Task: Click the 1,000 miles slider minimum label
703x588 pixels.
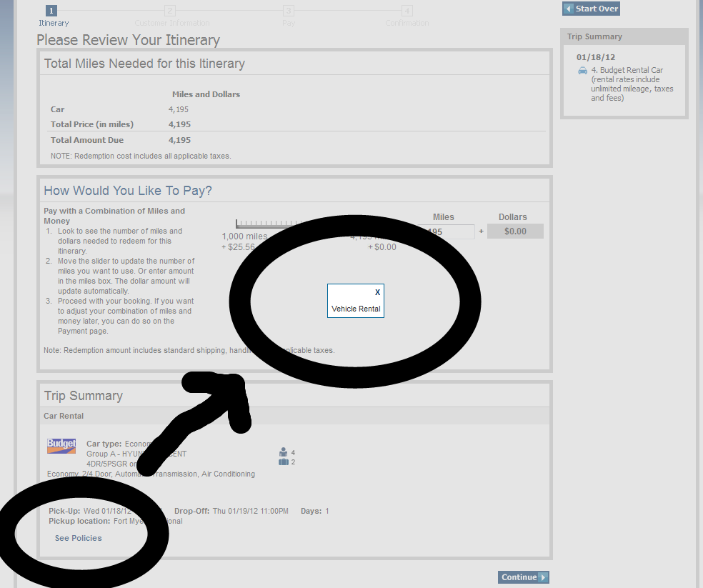Action: click(x=244, y=236)
